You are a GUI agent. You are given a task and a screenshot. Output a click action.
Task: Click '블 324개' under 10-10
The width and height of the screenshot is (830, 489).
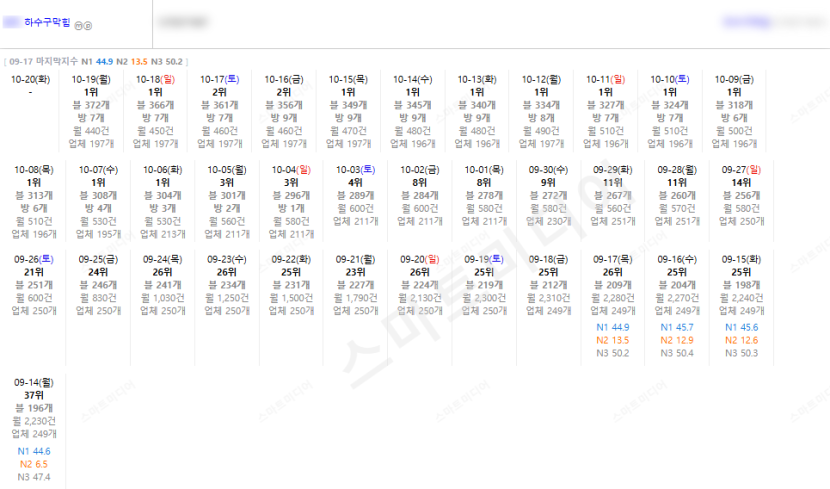coord(670,105)
